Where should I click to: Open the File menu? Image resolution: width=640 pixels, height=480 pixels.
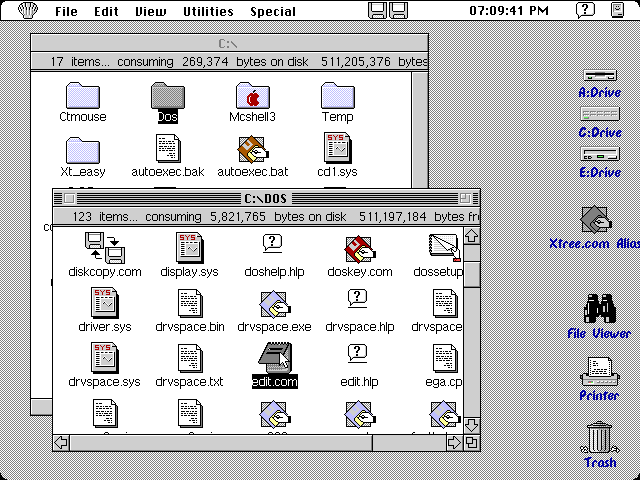point(66,11)
